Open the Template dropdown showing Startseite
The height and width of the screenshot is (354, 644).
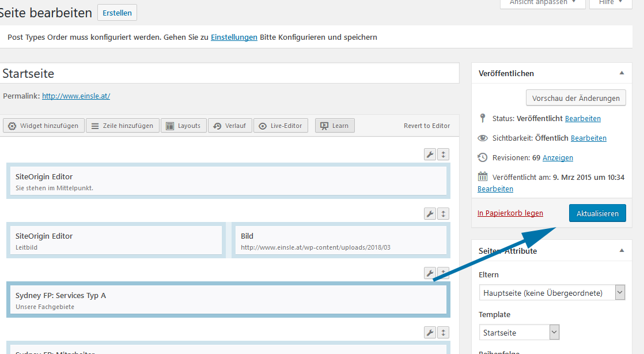[x=518, y=333]
